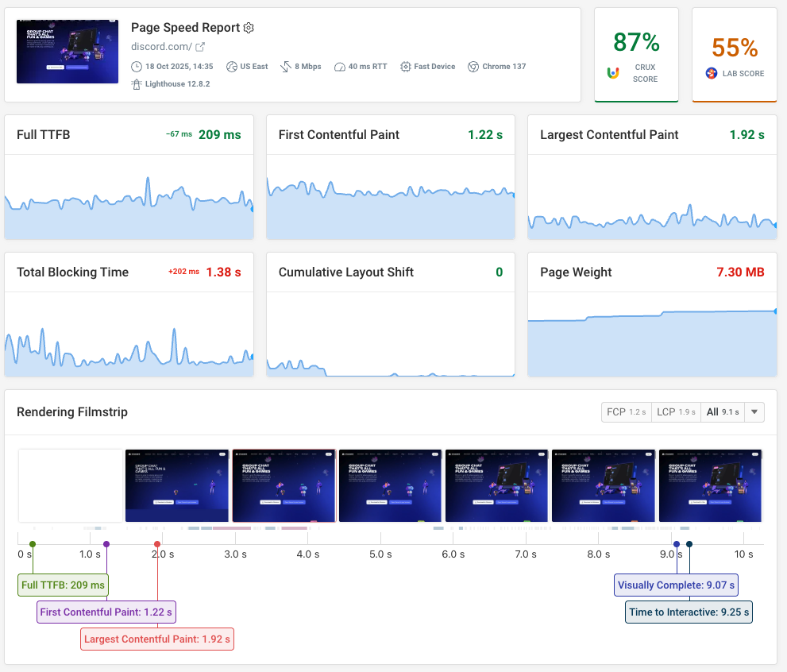
Task: Click the Chrome 137 browser icon
Action: tap(473, 67)
